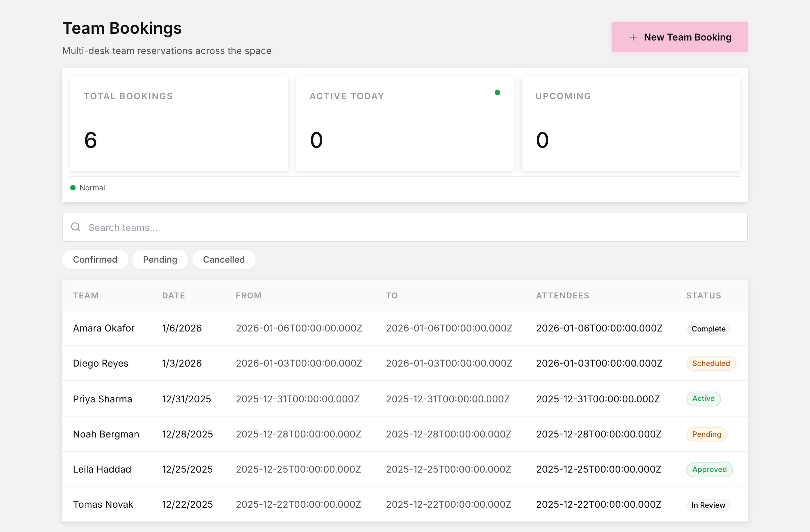Click the date 12/22/2025

[x=188, y=504]
